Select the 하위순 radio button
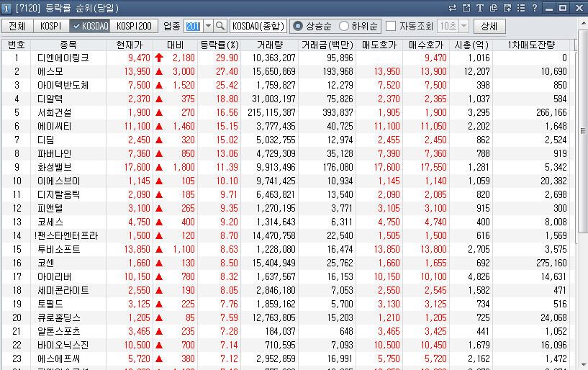This screenshot has height=370, width=588. 344,26
